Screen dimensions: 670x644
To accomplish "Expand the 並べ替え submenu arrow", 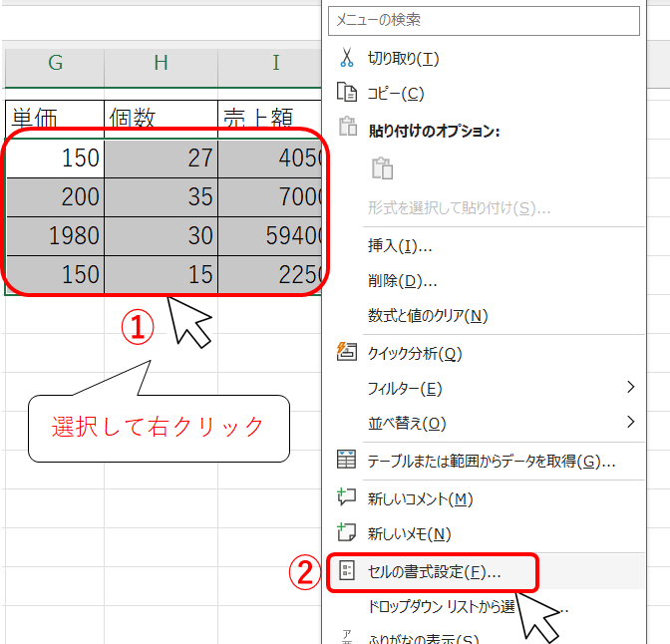I will pos(630,422).
